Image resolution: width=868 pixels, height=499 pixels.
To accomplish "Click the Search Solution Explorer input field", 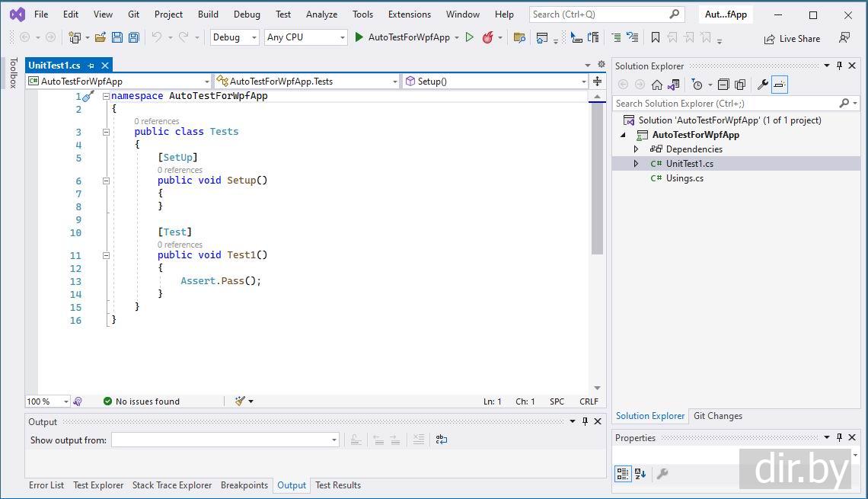I will 723,104.
